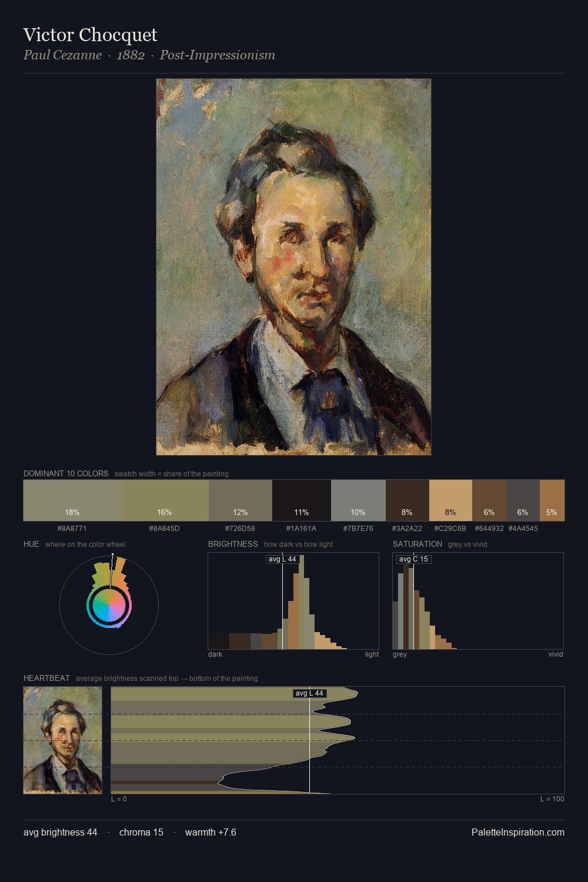
Task: Click the 'where on the color wheel' caption
Action: pyautogui.click(x=85, y=544)
